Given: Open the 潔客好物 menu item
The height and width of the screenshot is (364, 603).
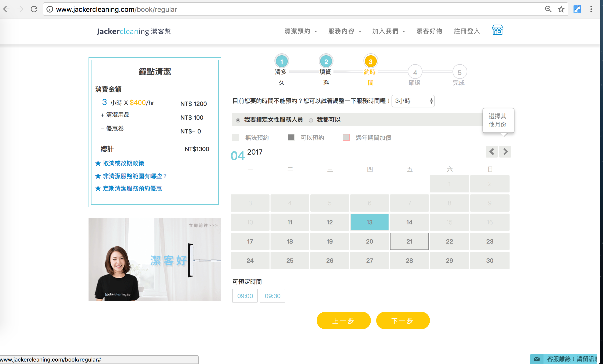Looking at the screenshot, I should pos(429,31).
